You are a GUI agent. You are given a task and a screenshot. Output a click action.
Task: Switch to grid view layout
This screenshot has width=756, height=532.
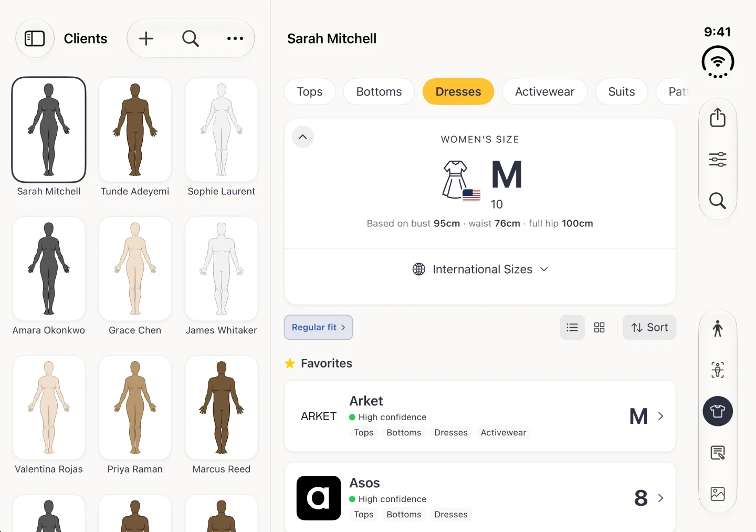click(x=600, y=328)
